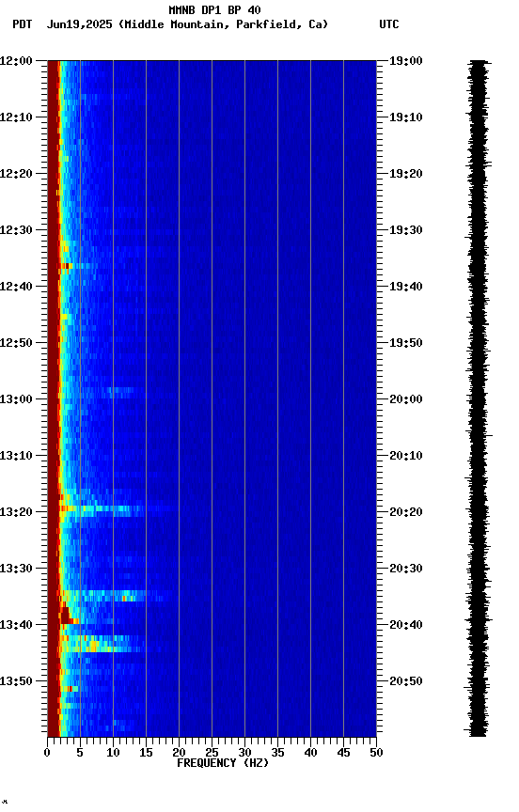
Task: Click the red spot near 12:36 at low frequency
Action: pos(67,266)
